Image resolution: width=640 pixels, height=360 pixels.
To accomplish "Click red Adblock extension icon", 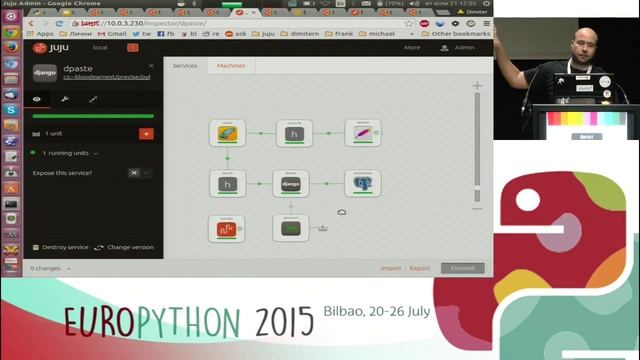I will coord(424,24).
